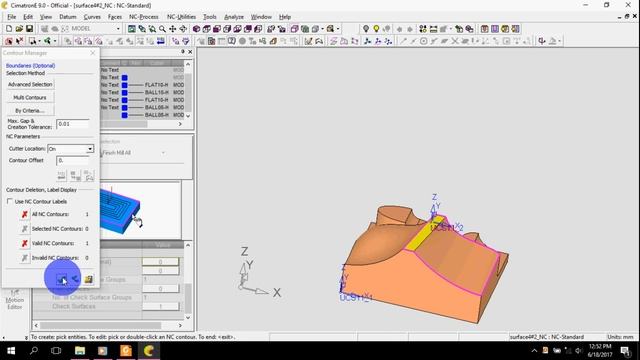
Task: Click the X icon beside Selected NC Contours
Action: (x=24, y=229)
